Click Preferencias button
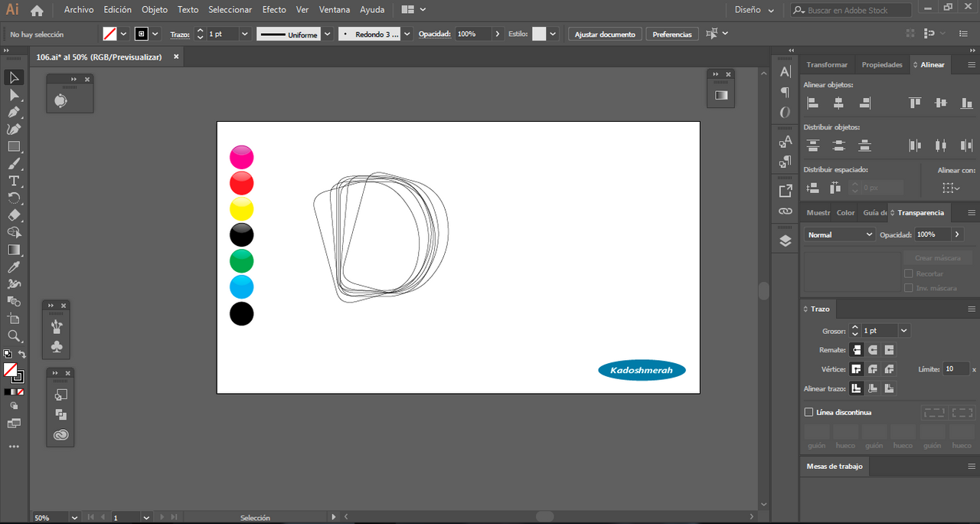The image size is (980, 524). pyautogui.click(x=672, y=34)
